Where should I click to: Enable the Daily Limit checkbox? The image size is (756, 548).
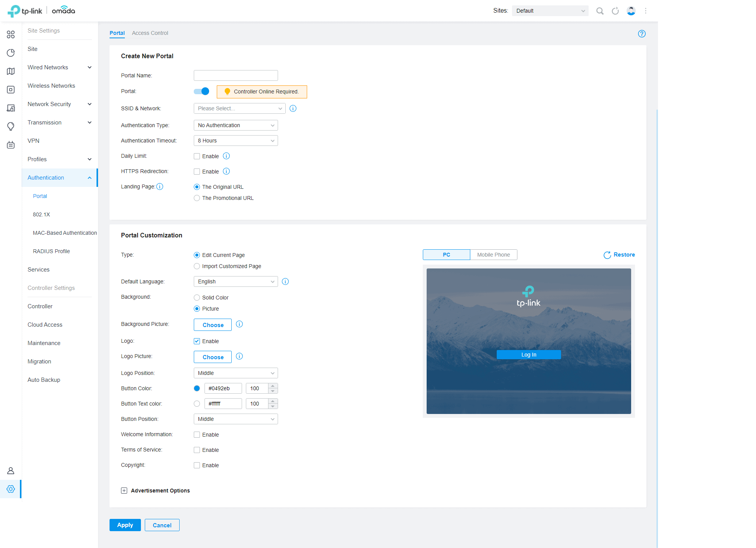click(x=197, y=156)
